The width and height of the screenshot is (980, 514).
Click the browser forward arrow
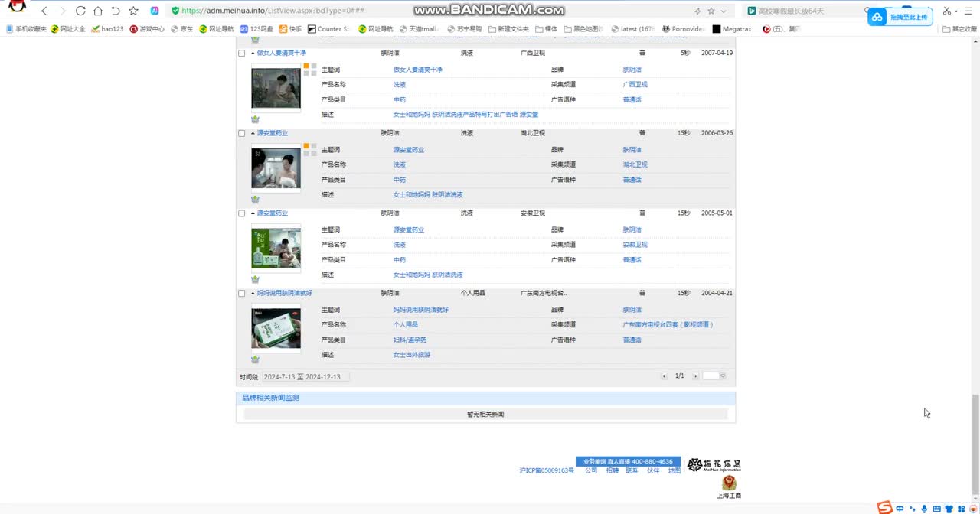pyautogui.click(x=63, y=11)
